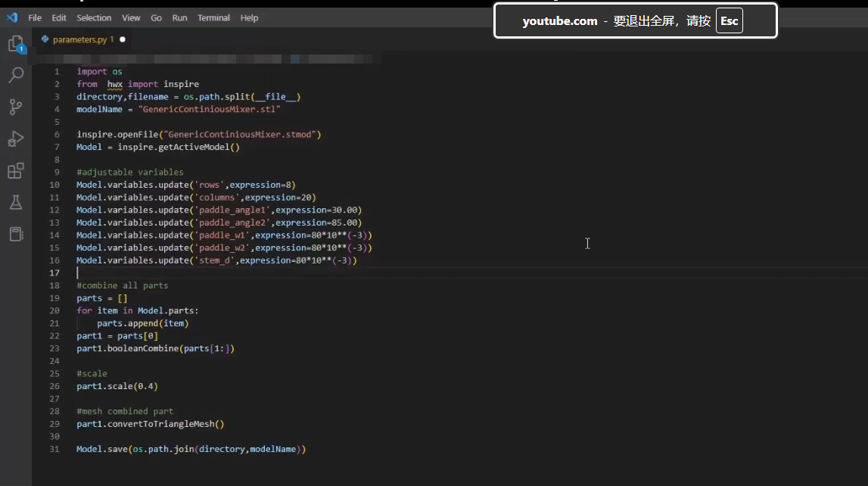Open the bottom activity bar panel icon
868x486 pixels.
[16, 234]
